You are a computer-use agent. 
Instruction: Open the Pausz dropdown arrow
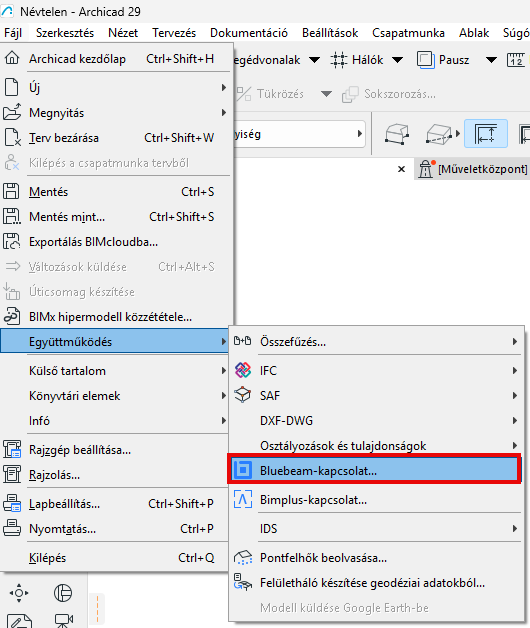point(491,60)
